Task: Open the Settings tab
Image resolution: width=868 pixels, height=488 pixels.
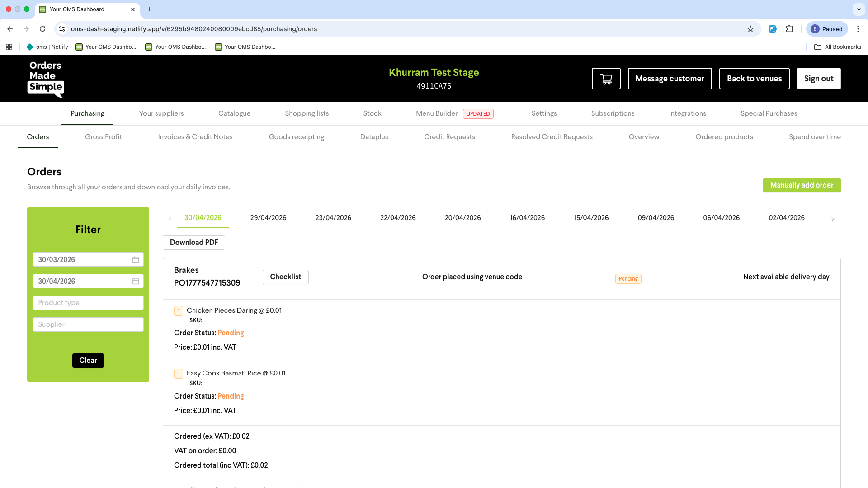Action: tap(544, 113)
